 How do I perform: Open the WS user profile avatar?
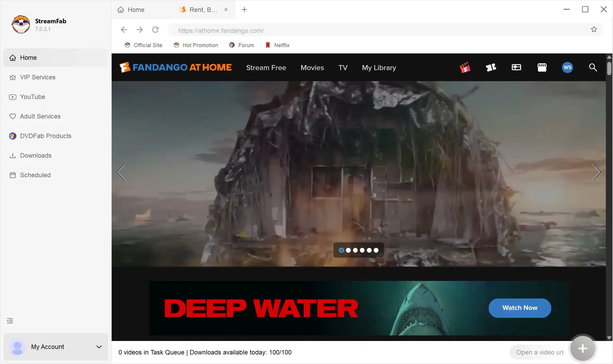pyautogui.click(x=567, y=67)
